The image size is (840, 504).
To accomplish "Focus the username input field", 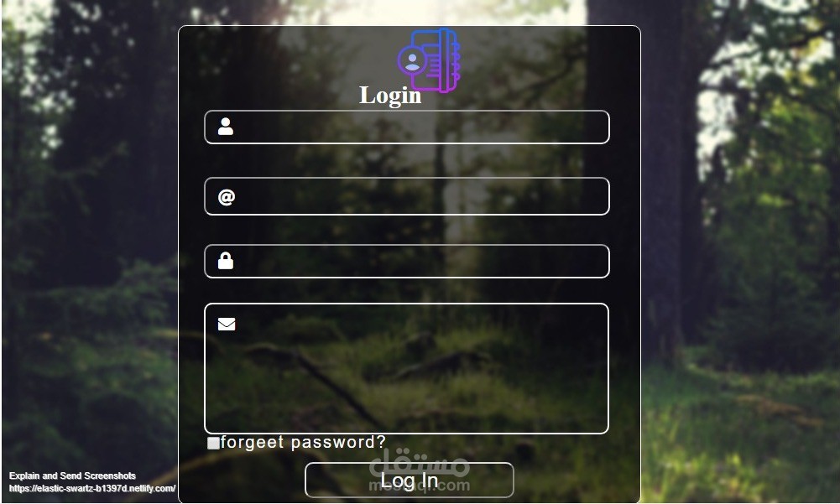I will 407,127.
